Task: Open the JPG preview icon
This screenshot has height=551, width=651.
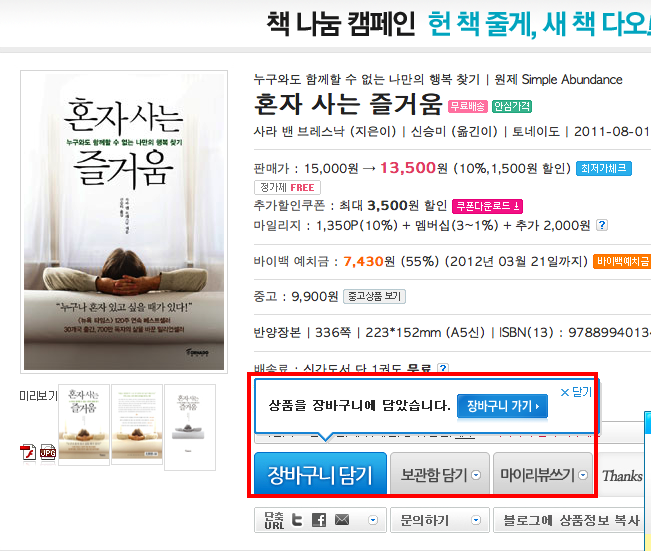Action: (48, 452)
